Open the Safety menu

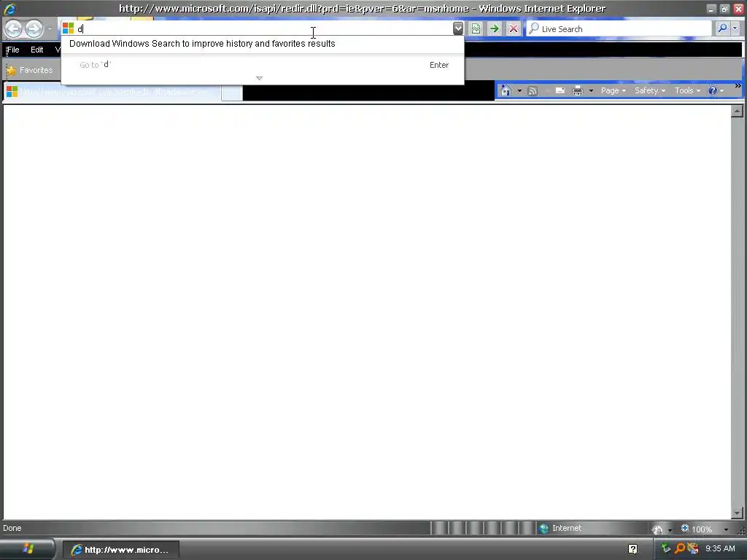coord(650,90)
